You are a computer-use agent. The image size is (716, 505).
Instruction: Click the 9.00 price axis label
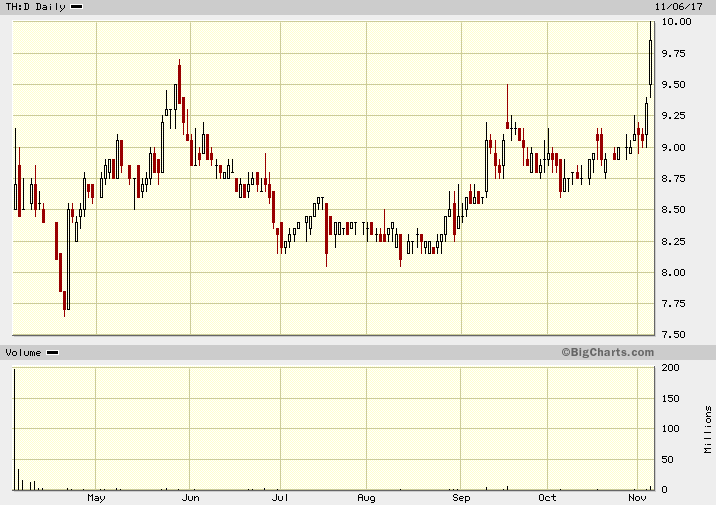tap(674, 147)
